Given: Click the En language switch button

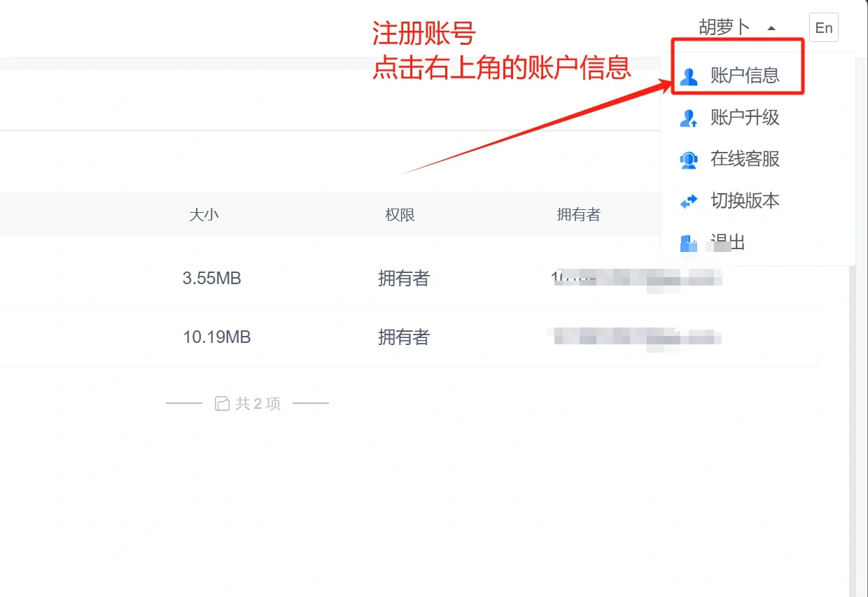Looking at the screenshot, I should pyautogui.click(x=823, y=27).
